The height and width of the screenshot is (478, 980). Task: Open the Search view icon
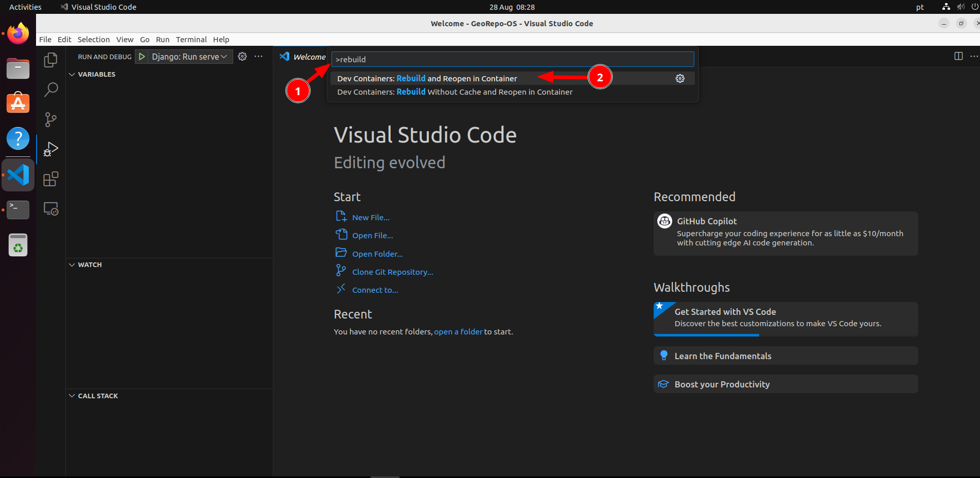click(x=50, y=90)
